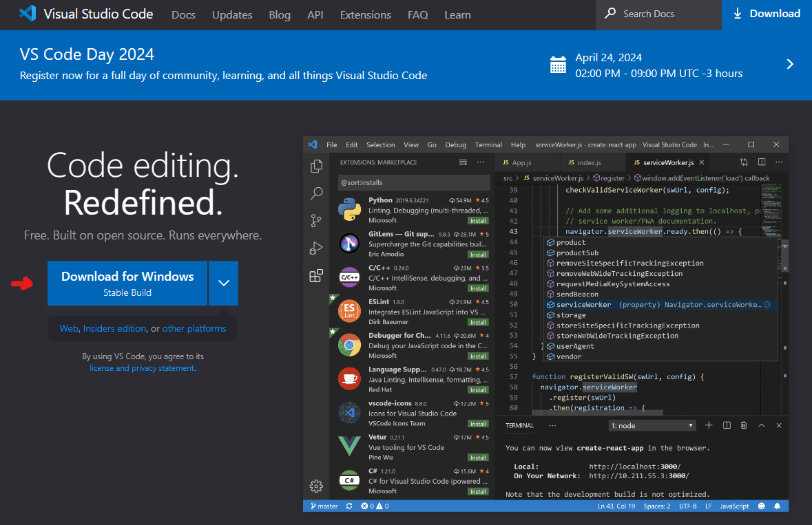Select serviceWorker suggestion in autocomplete list

click(660, 305)
